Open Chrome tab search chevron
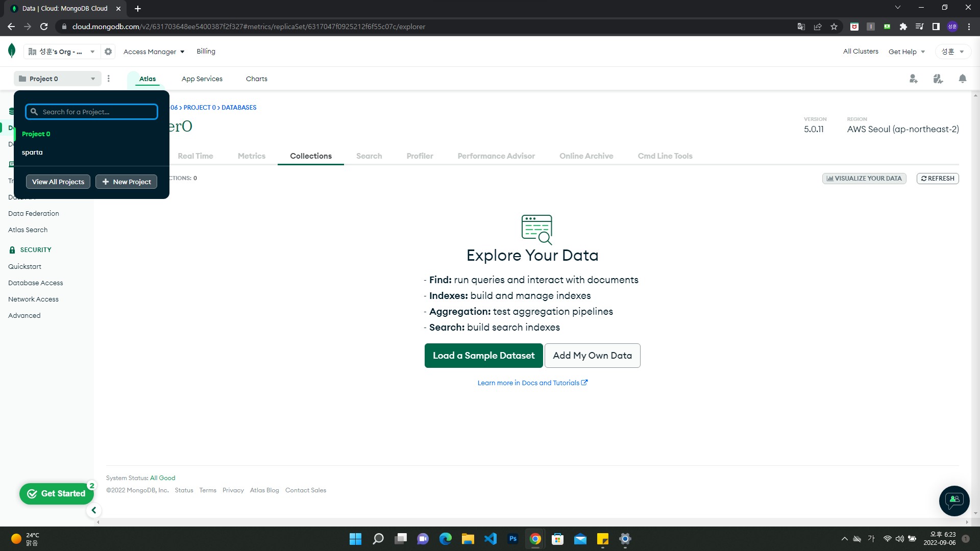The height and width of the screenshot is (551, 980). 898,8
